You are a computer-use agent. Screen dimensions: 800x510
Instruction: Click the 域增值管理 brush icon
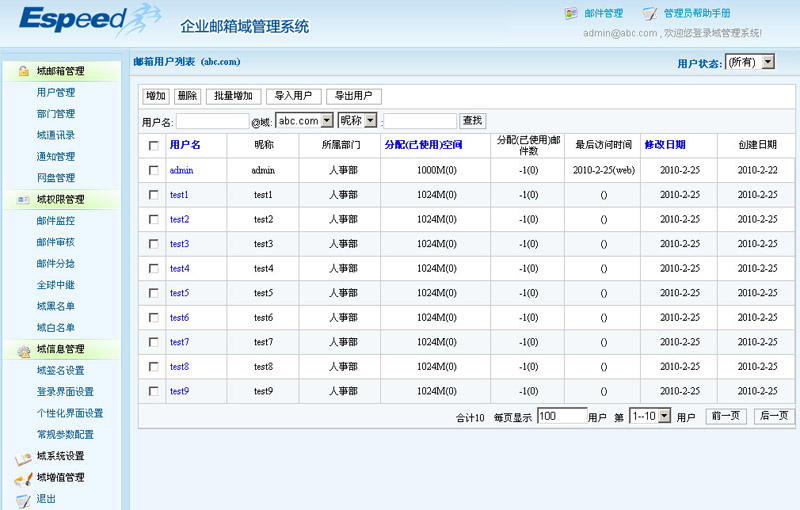22,478
